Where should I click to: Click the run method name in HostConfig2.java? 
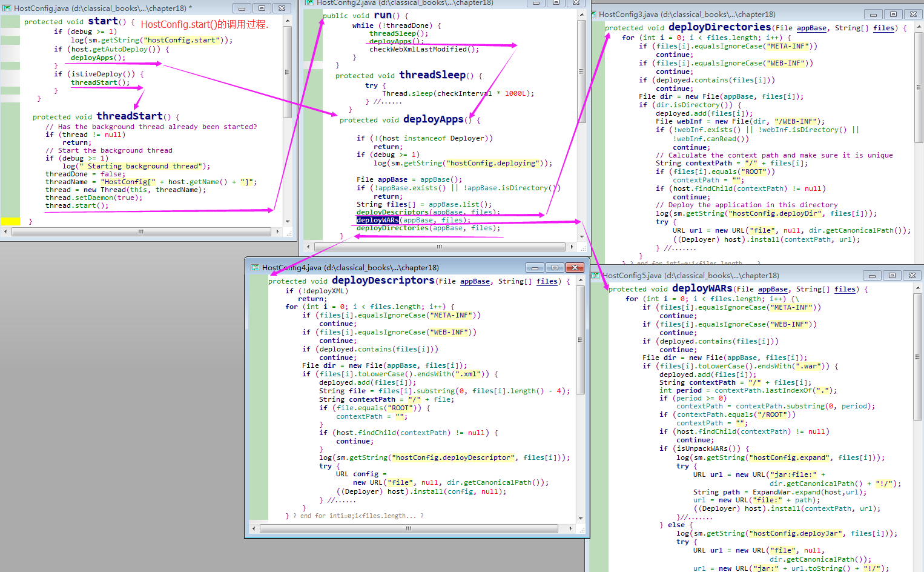click(x=383, y=15)
